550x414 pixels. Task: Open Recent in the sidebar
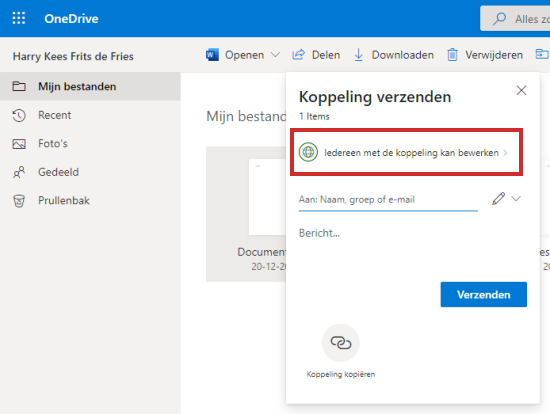tap(90, 115)
